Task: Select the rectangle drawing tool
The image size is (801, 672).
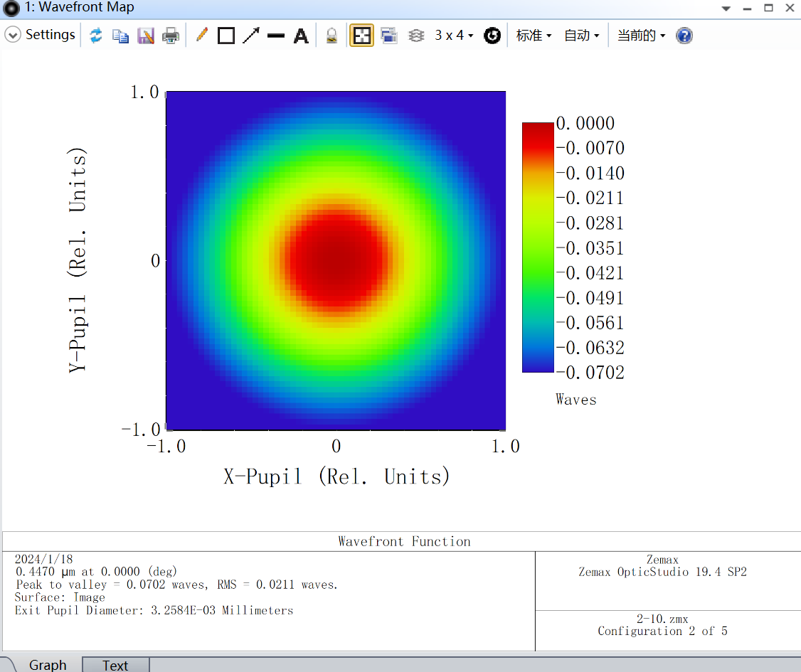Action: 226,36
